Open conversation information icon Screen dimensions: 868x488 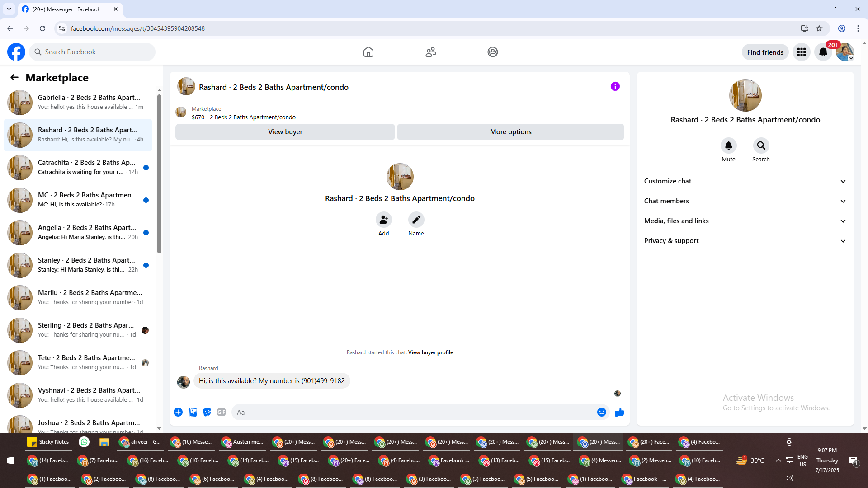[x=615, y=86]
